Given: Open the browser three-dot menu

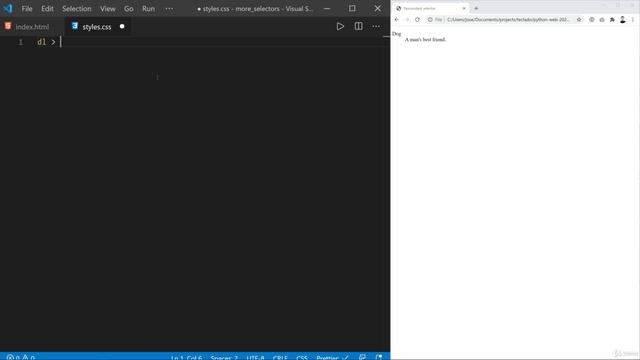Looking at the screenshot, I should tap(633, 20).
